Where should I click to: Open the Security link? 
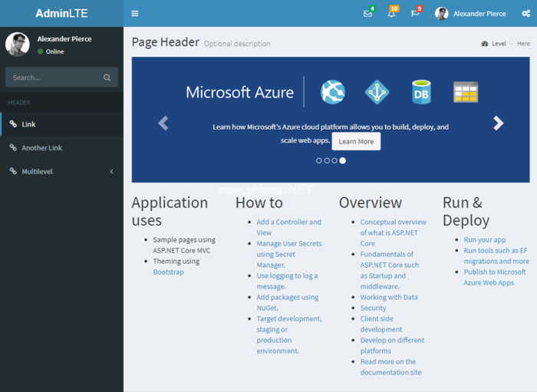(x=373, y=308)
